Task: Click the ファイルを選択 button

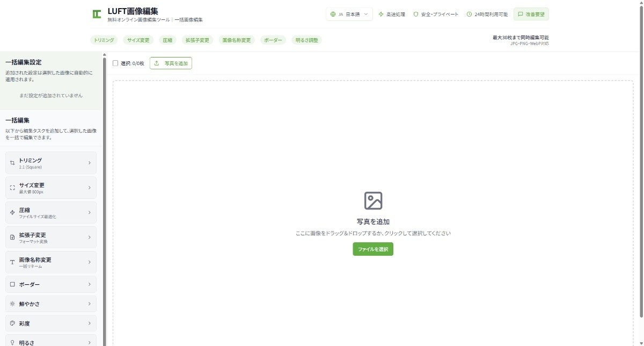Action: (373, 249)
